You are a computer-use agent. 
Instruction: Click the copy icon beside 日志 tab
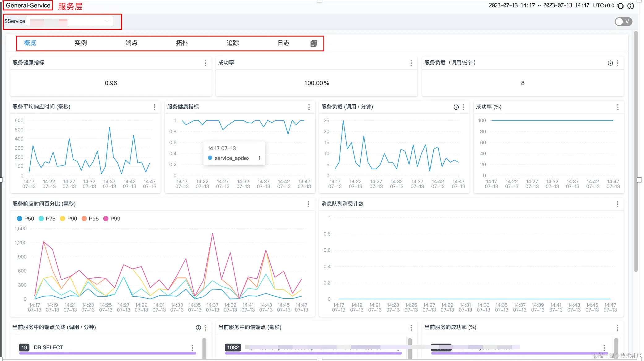[314, 43]
